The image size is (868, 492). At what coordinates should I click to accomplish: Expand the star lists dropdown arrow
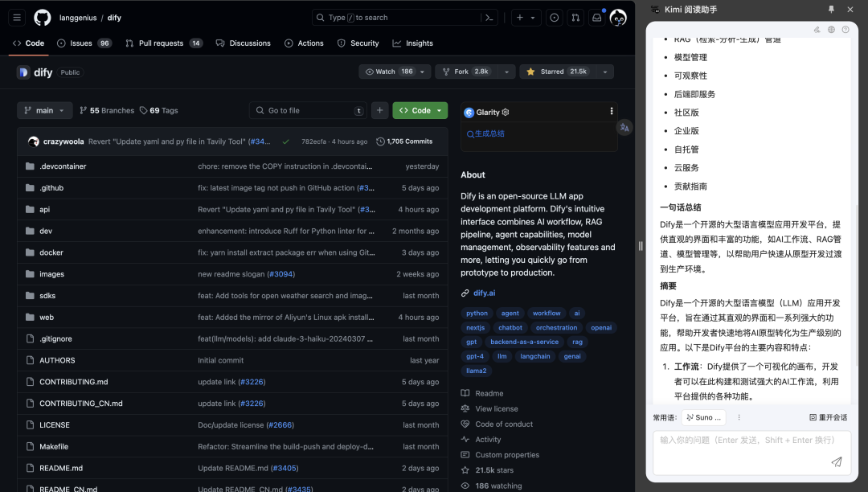(605, 72)
